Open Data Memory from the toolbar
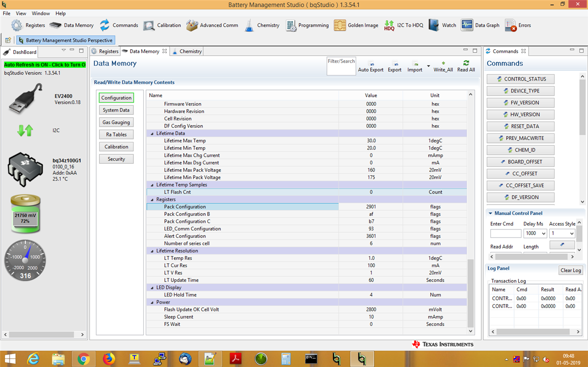 click(x=55, y=25)
